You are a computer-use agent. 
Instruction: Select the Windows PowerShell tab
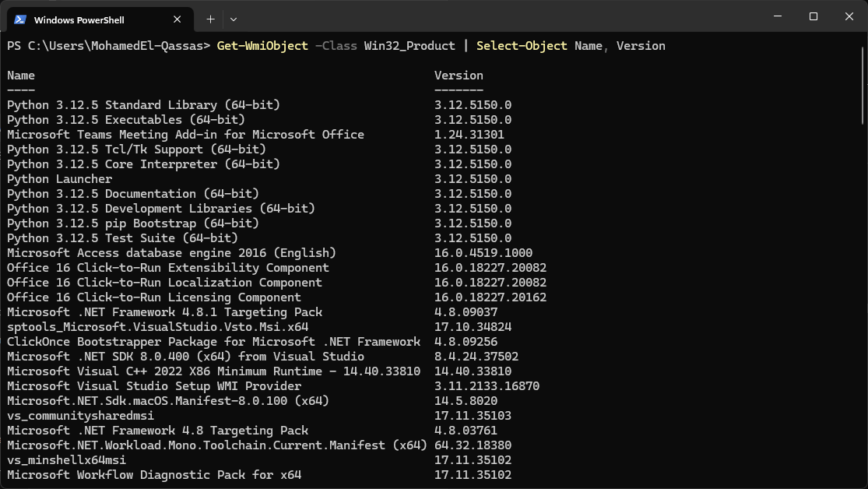coord(100,19)
